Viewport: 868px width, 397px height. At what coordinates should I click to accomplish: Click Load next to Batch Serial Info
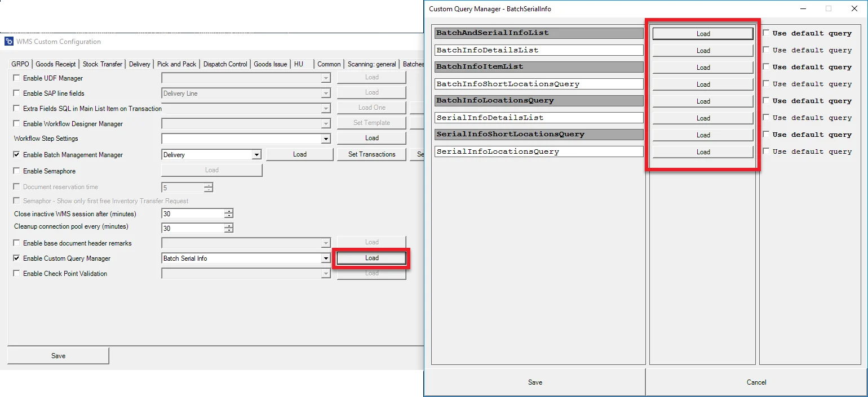(x=371, y=258)
